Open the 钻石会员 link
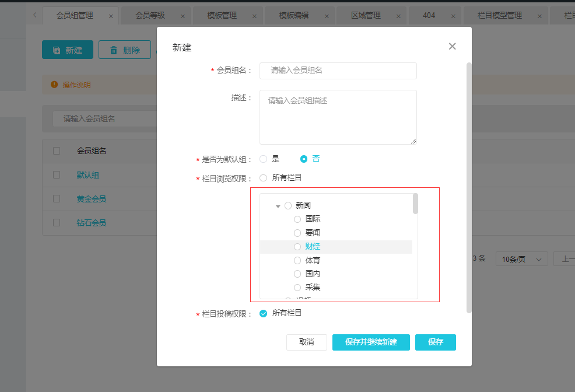 92,223
